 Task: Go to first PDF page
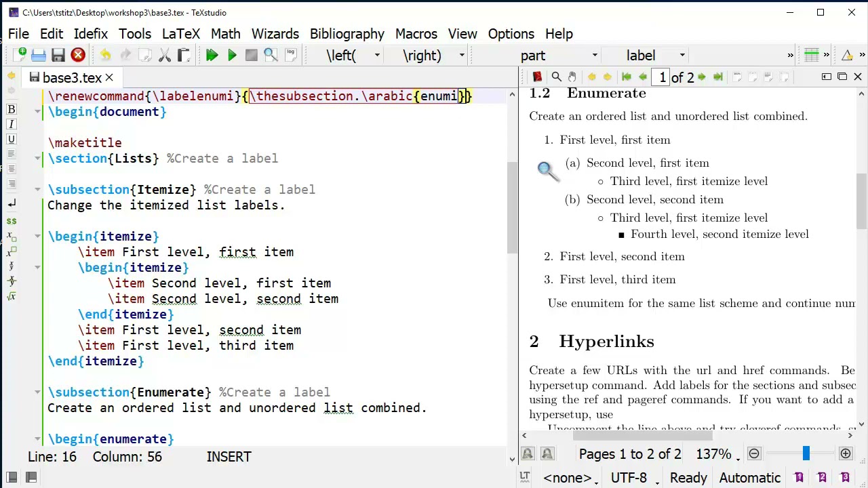(x=627, y=77)
